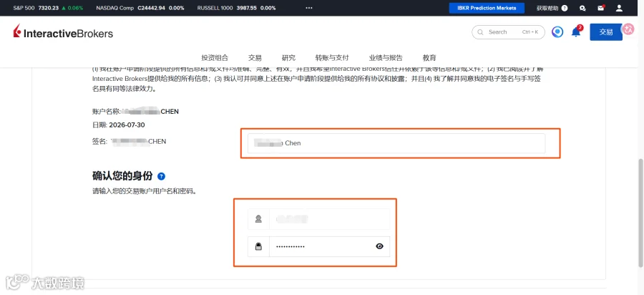Open the 研究 menu
Screen dimensions: 644x295
coord(288,58)
